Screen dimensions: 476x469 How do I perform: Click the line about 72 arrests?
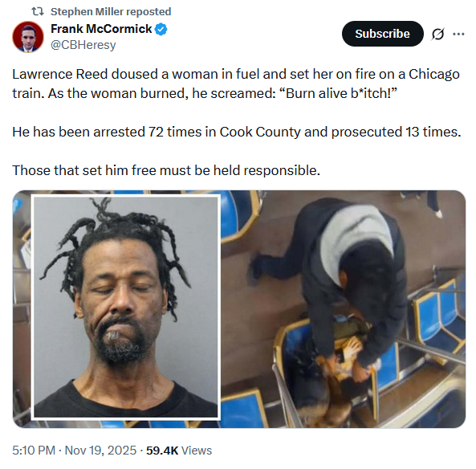point(237,132)
